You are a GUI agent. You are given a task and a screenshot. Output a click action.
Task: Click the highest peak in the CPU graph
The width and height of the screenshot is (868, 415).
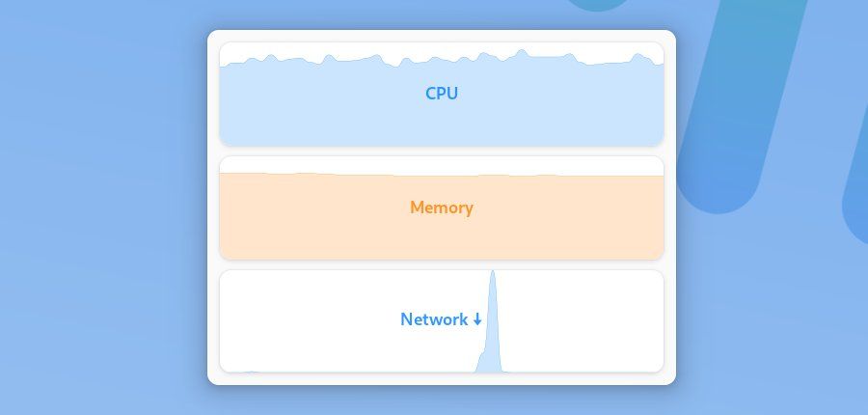click(522, 51)
